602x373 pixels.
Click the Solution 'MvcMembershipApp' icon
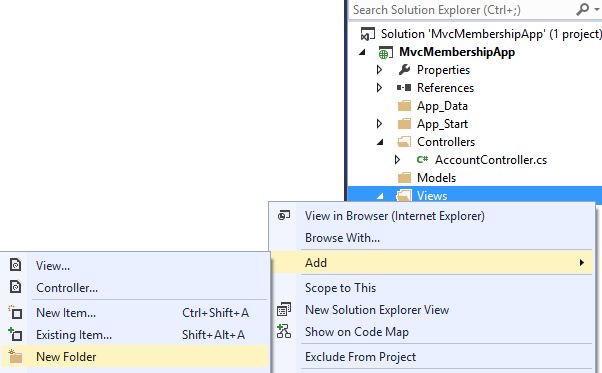[367, 34]
